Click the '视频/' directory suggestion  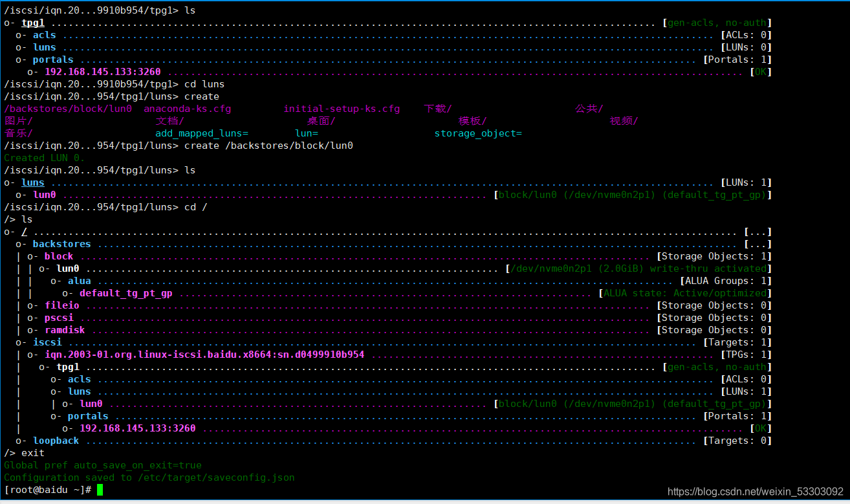[624, 121]
